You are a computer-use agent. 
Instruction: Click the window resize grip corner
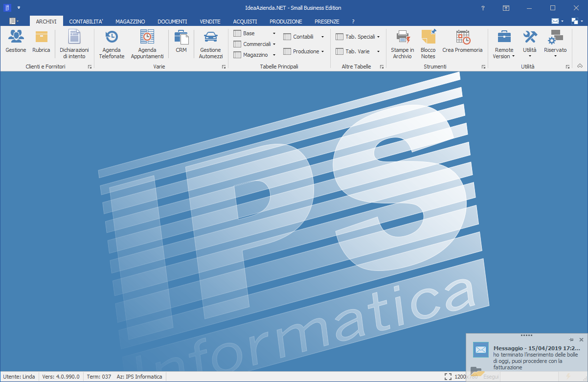584,378
